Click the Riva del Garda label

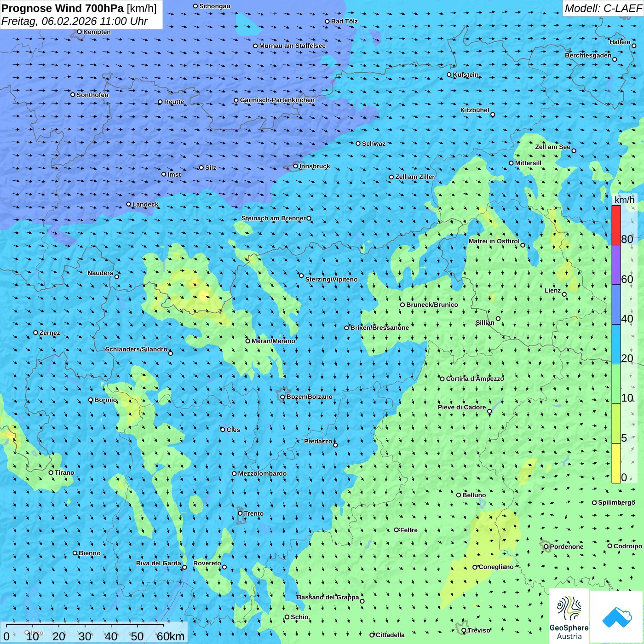click(x=158, y=563)
